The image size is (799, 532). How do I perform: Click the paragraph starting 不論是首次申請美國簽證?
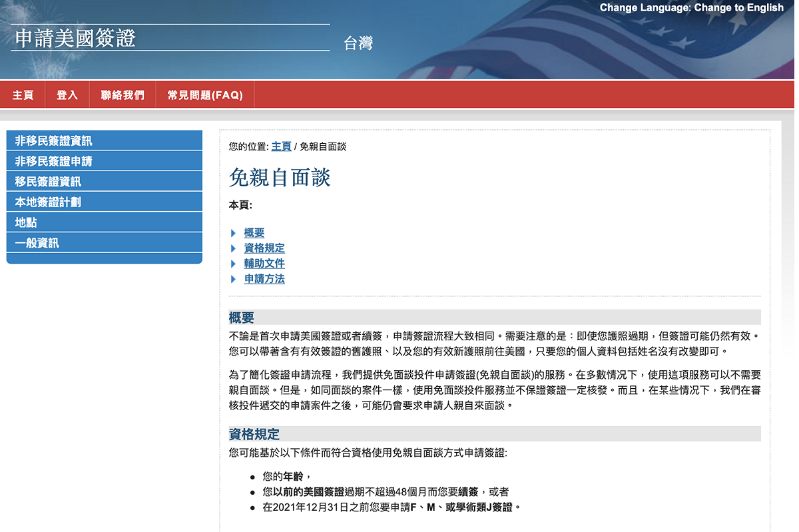tap(495, 343)
